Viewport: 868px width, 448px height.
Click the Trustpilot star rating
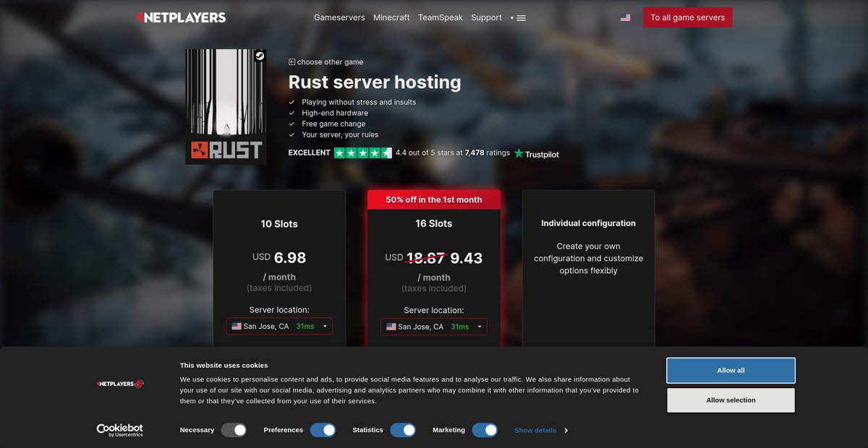tap(362, 153)
